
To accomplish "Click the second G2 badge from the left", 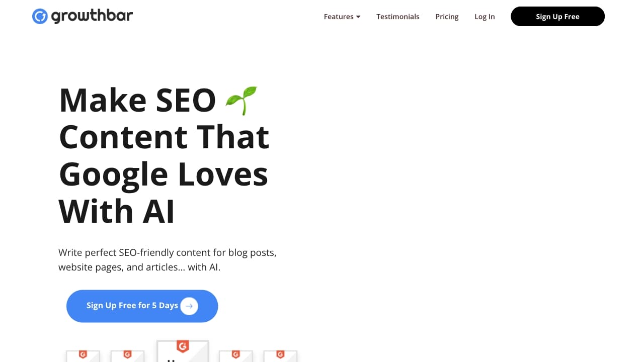I will coord(128,354).
